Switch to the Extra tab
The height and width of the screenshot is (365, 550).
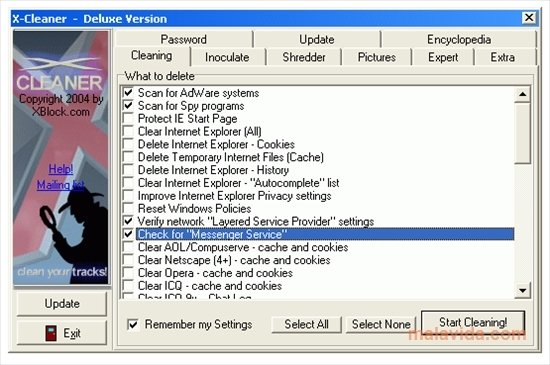click(x=503, y=57)
